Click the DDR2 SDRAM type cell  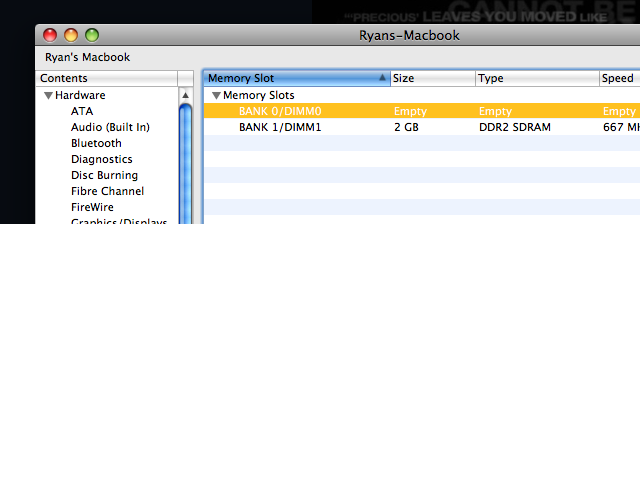coord(515,127)
